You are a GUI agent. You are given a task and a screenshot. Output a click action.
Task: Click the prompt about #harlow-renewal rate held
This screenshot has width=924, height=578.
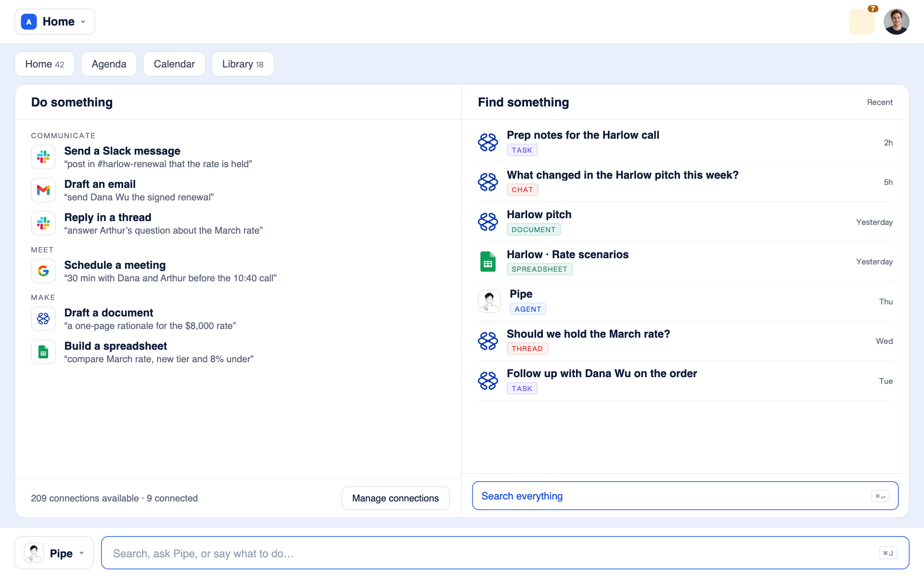pyautogui.click(x=158, y=164)
